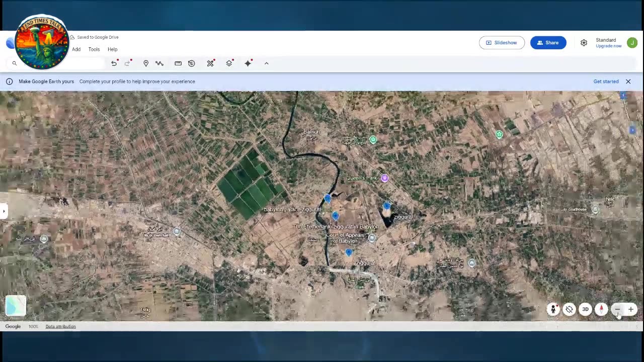The image size is (644, 362).
Task: Activate the ruler measure tool
Action: 178,63
